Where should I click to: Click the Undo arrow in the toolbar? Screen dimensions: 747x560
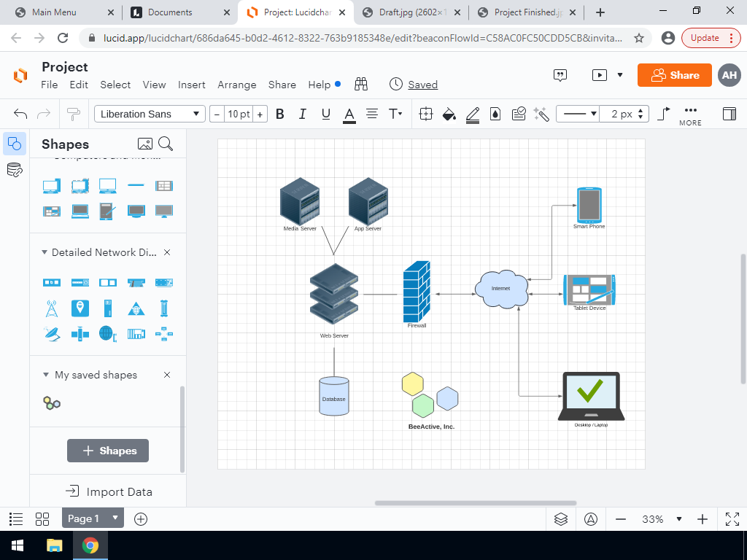pyautogui.click(x=20, y=114)
